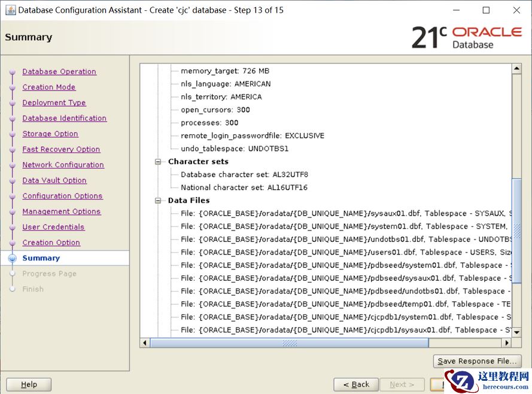The image size is (532, 394).
Task: Select Fast Recovery Option step
Action: [61, 150]
